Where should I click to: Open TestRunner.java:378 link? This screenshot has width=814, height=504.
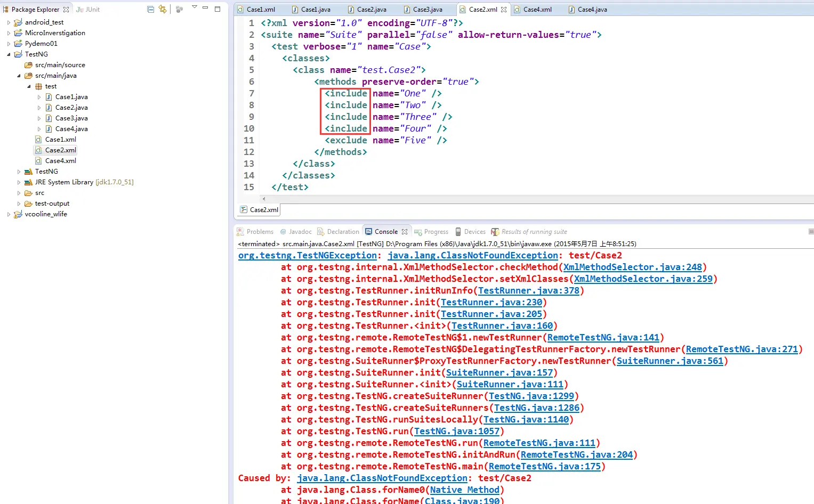[x=529, y=291]
